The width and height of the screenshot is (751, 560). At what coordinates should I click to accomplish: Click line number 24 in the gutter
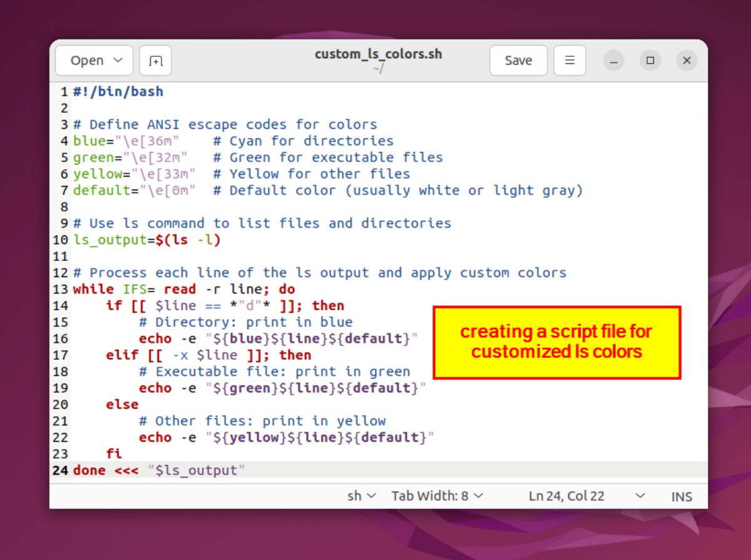(59, 470)
